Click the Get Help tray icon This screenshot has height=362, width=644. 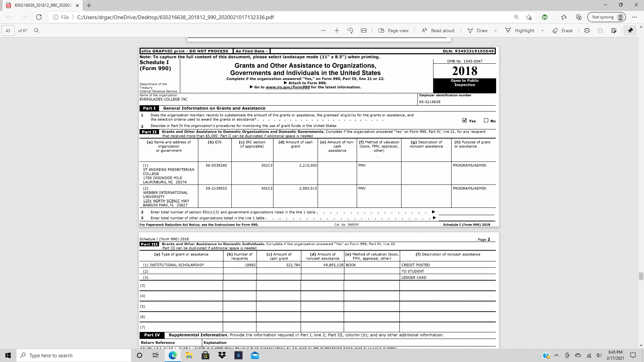546,355
